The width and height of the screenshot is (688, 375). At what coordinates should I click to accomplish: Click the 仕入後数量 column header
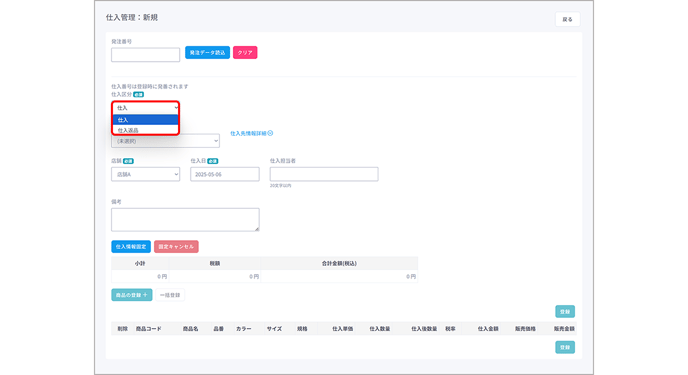(x=424, y=329)
